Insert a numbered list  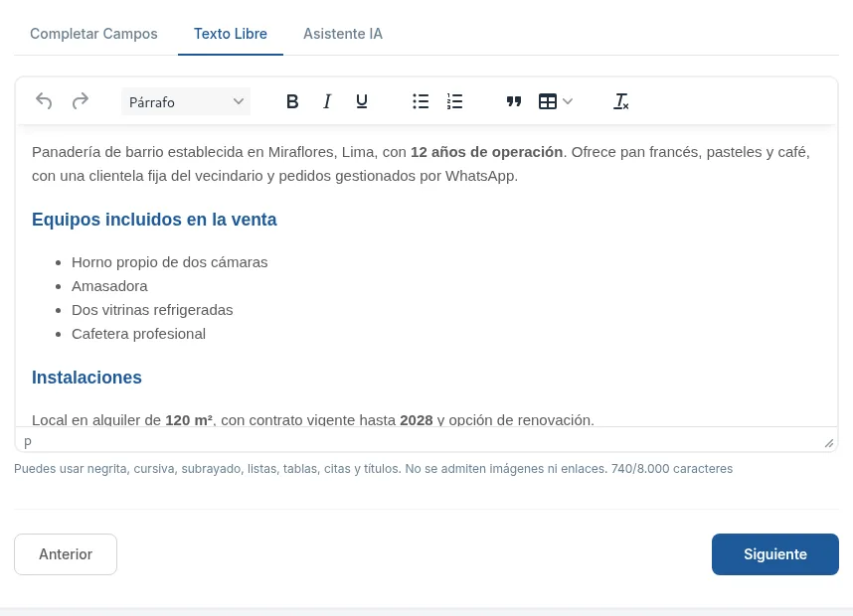click(x=454, y=101)
